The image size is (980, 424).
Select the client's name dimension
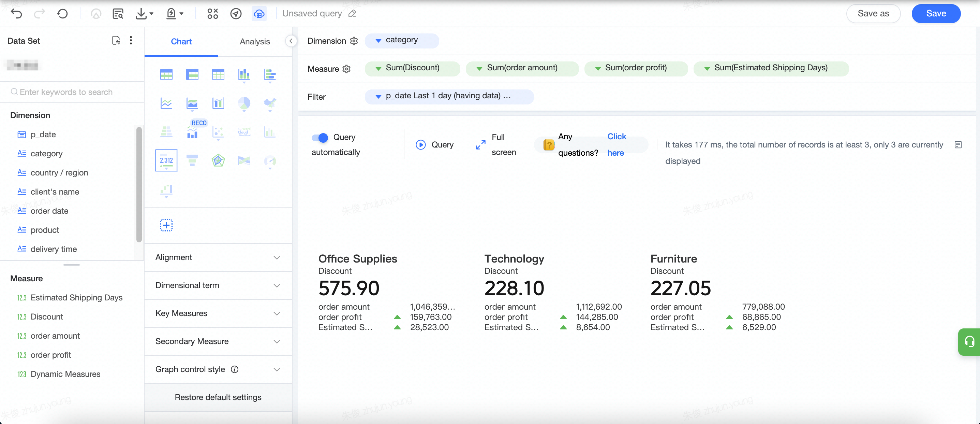(x=55, y=192)
